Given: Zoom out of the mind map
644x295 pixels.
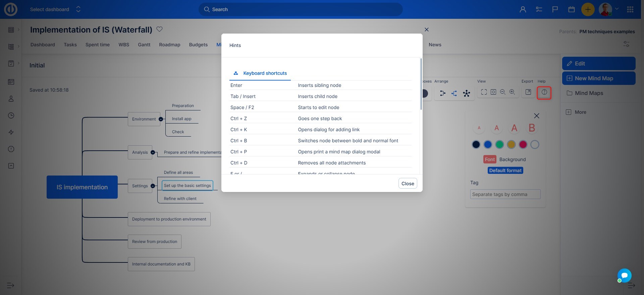Looking at the screenshot, I should (502, 92).
